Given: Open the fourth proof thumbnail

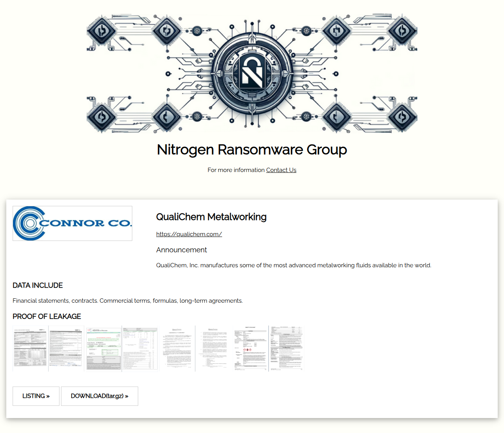Looking at the screenshot, I should tap(140, 348).
